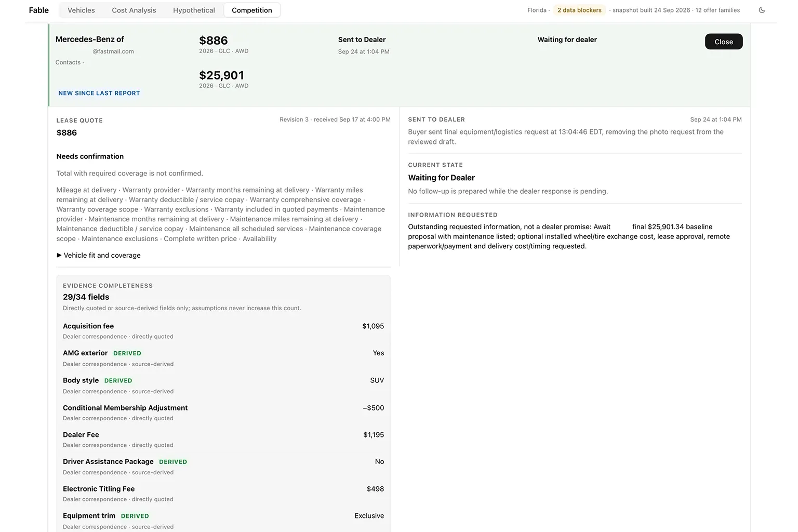Click the INFORMATION REQUESTED section label

coord(453,215)
